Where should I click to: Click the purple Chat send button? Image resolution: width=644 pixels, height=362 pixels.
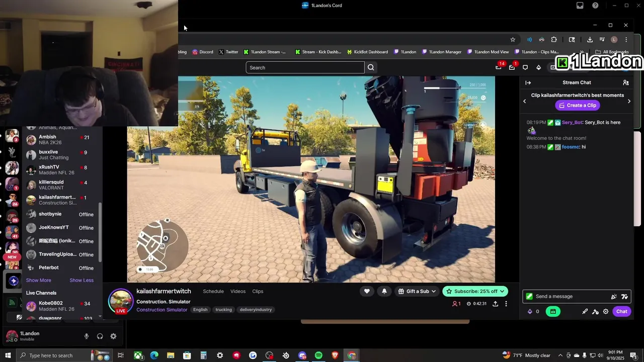tap(622, 311)
